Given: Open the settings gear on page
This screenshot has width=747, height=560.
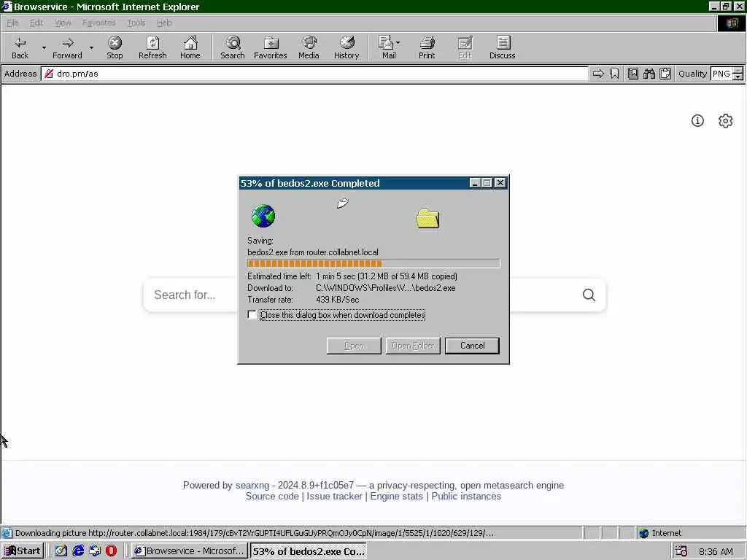Looking at the screenshot, I should click(x=726, y=121).
